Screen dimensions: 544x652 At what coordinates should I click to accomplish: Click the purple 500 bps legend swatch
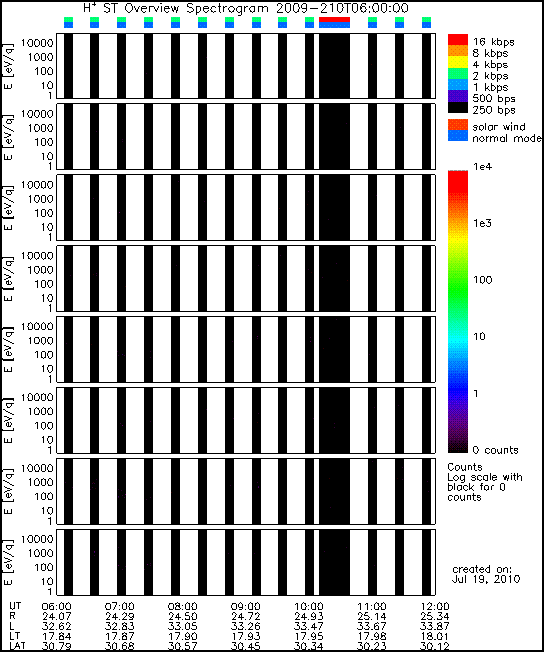(458, 96)
